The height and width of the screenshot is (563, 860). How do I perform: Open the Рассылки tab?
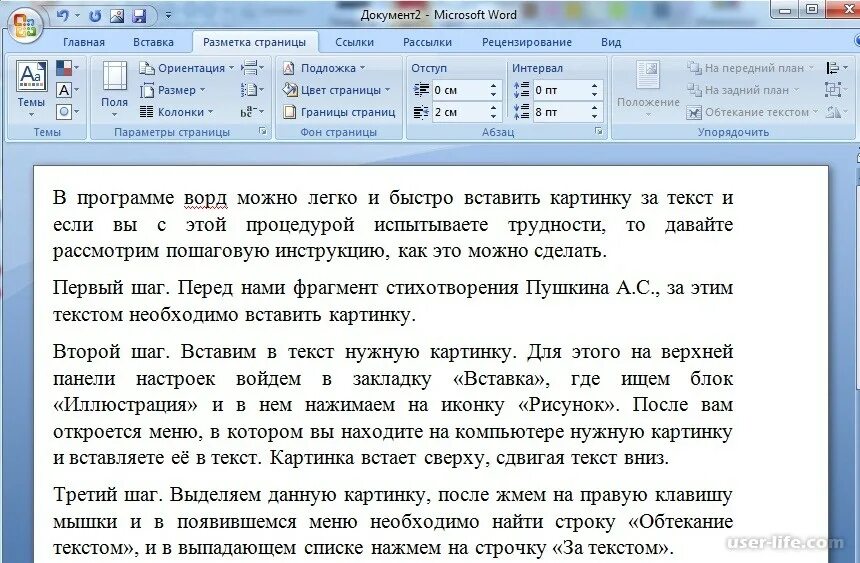[427, 42]
